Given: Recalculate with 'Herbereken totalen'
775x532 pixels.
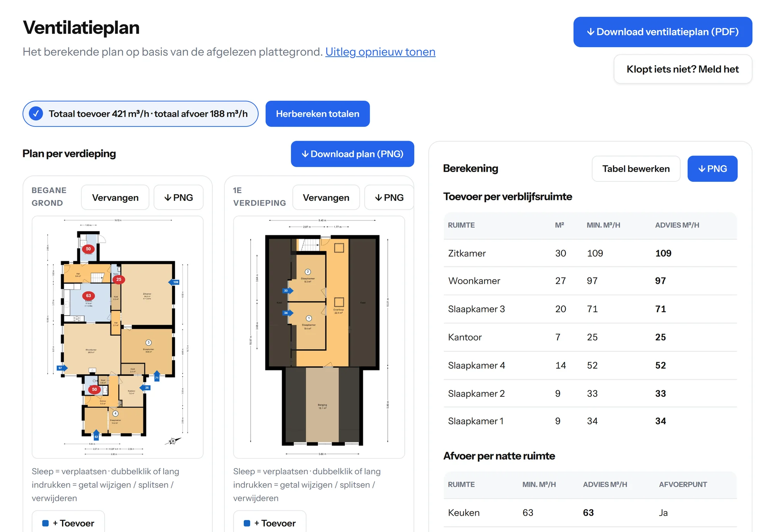Looking at the screenshot, I should [x=317, y=114].
